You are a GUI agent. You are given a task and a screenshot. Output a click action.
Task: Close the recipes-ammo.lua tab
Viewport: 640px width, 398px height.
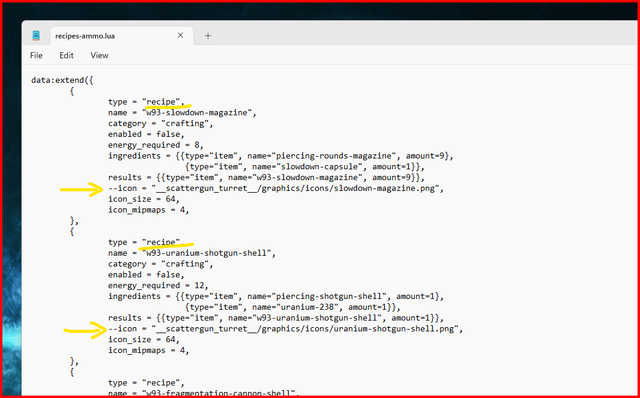point(180,36)
